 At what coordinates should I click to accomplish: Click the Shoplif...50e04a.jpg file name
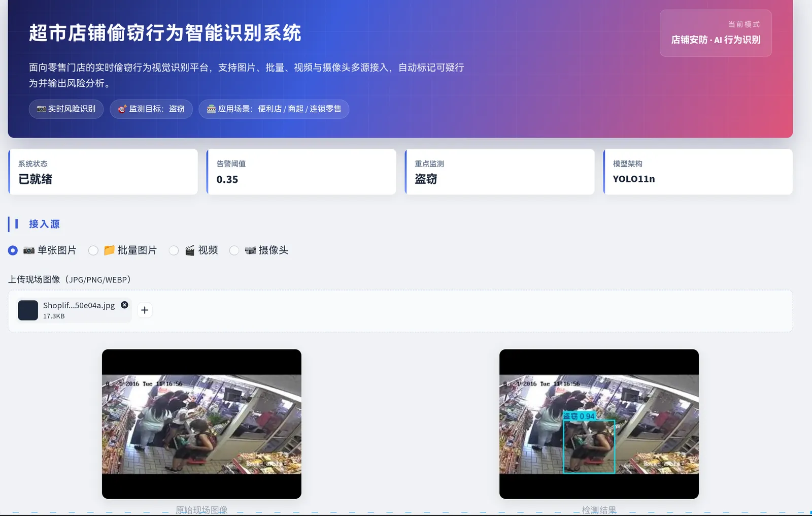(79, 305)
